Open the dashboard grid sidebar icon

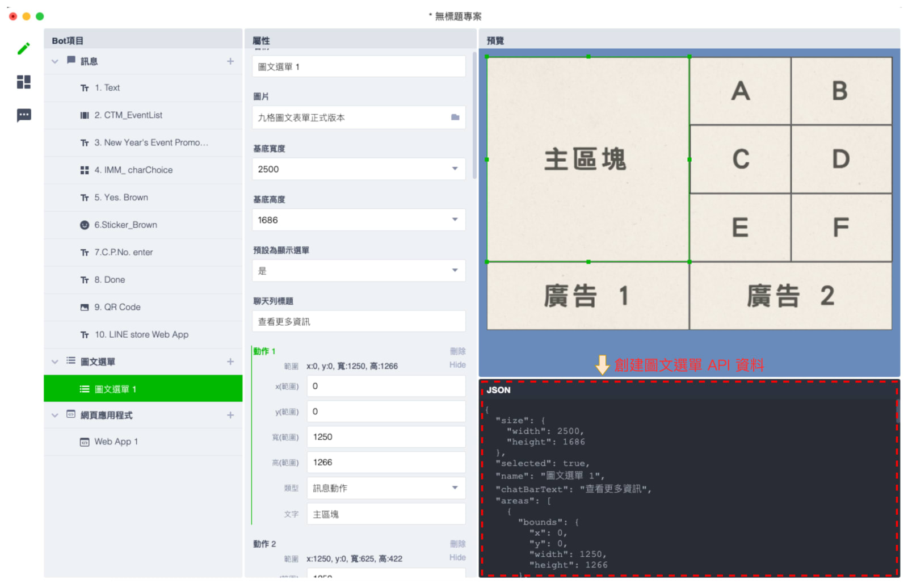pos(23,82)
